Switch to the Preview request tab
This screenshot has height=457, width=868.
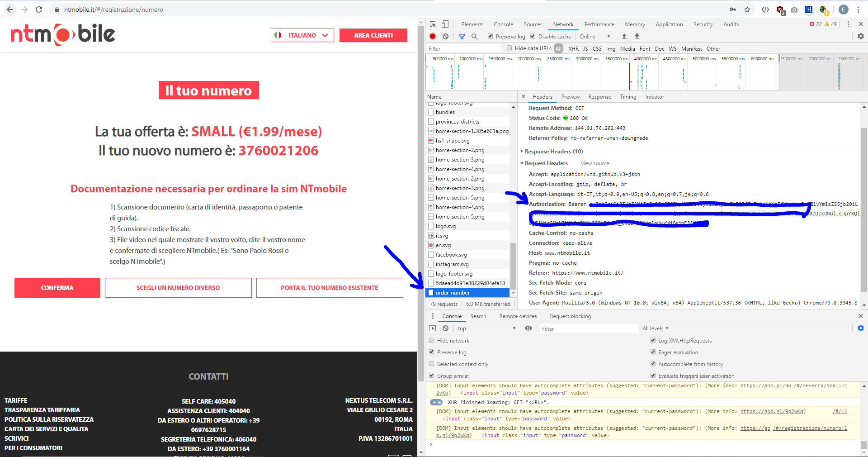tap(570, 97)
